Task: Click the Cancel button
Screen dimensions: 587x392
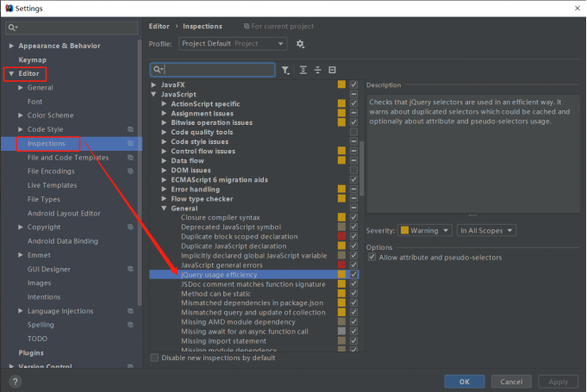Action: (x=511, y=382)
